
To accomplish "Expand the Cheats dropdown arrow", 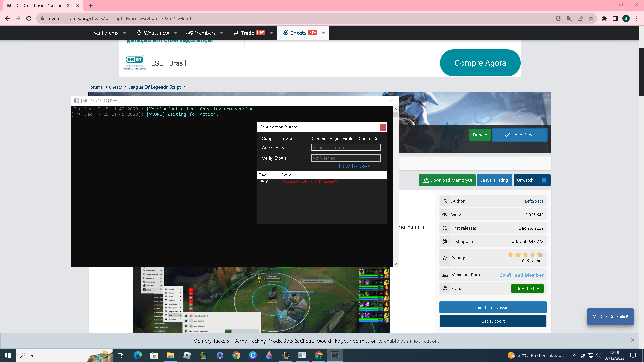I will tap(324, 33).
